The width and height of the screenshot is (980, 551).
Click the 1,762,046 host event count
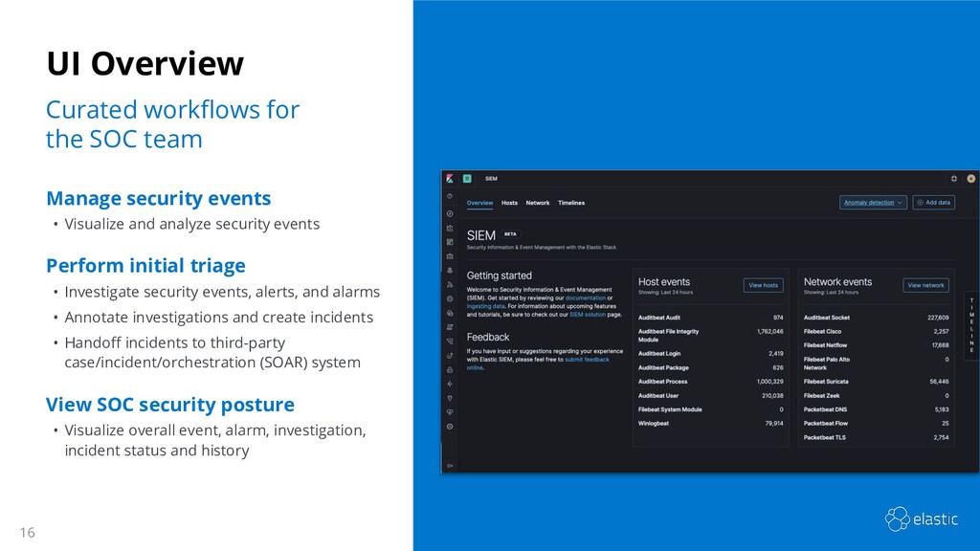coord(770,332)
